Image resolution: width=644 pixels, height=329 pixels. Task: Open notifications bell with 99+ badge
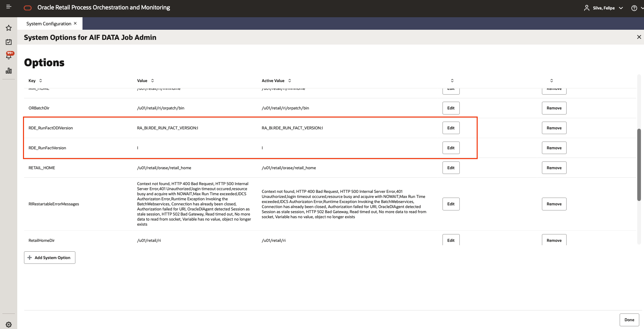coord(9,55)
